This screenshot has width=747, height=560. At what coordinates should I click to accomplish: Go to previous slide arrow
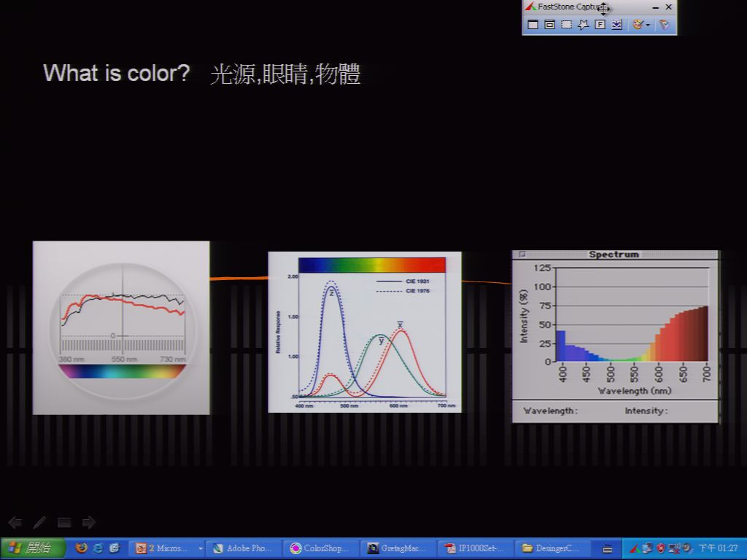[15, 522]
